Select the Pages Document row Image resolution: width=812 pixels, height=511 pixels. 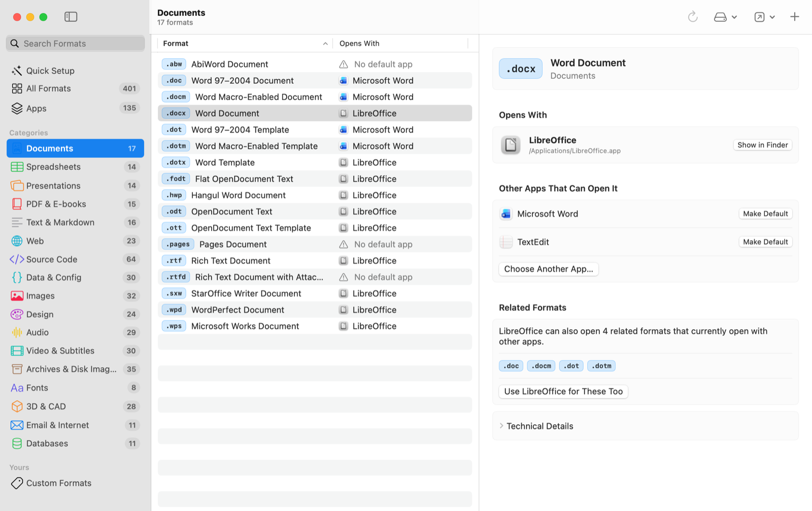coord(315,244)
